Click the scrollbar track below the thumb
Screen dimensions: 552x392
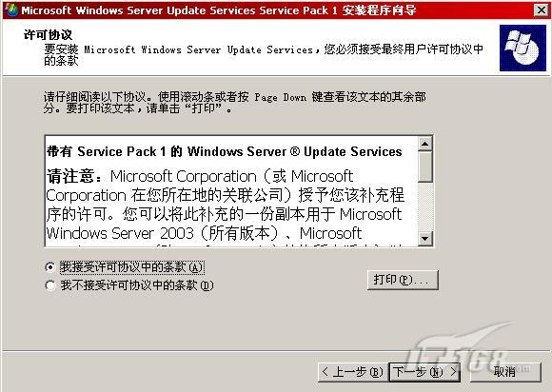click(x=424, y=206)
